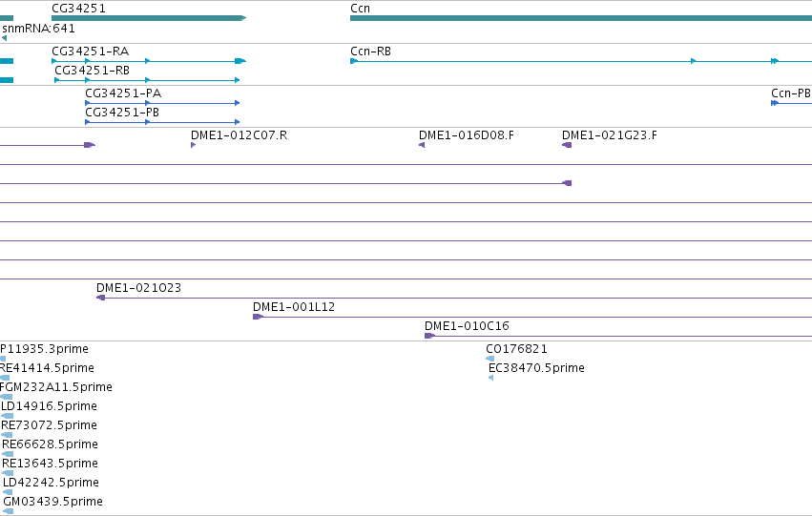Viewport: 812px width, 516px height.
Task: Click the EC38470.5prime label text
Action: 536,368
